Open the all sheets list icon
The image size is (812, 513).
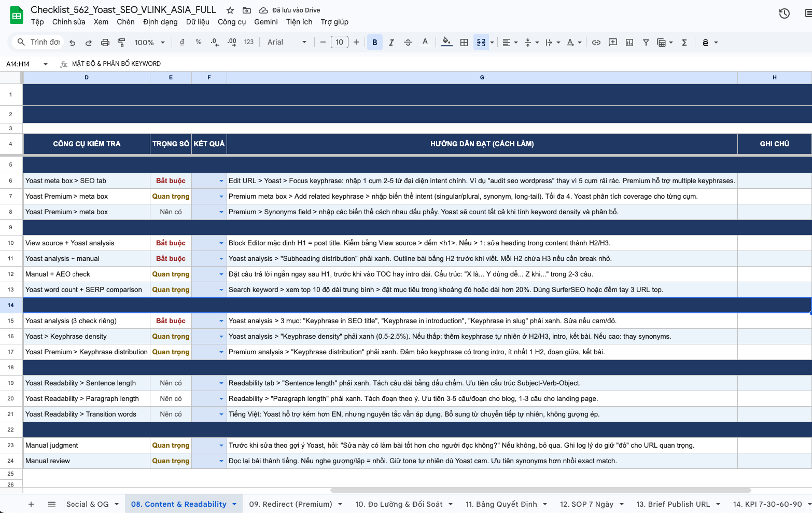coord(52,504)
